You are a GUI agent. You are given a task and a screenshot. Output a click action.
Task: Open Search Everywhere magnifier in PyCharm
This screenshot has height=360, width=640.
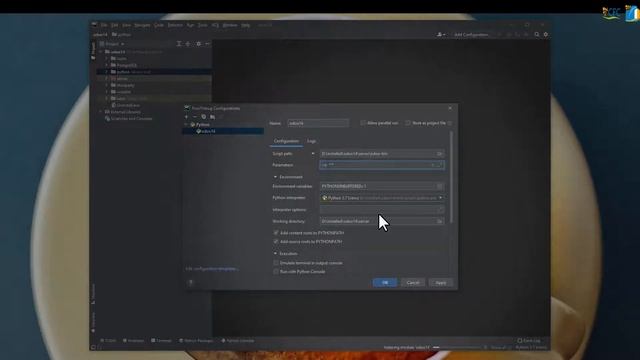tap(537, 35)
